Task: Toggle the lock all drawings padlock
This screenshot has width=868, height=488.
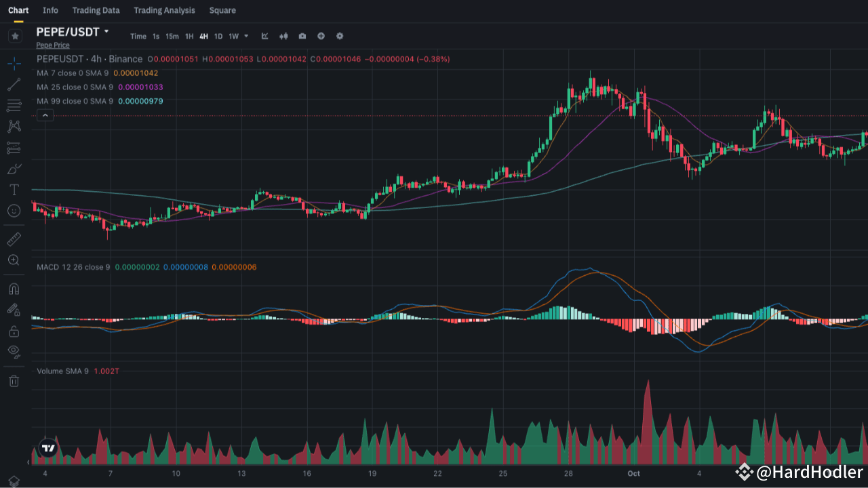Action: [14, 331]
